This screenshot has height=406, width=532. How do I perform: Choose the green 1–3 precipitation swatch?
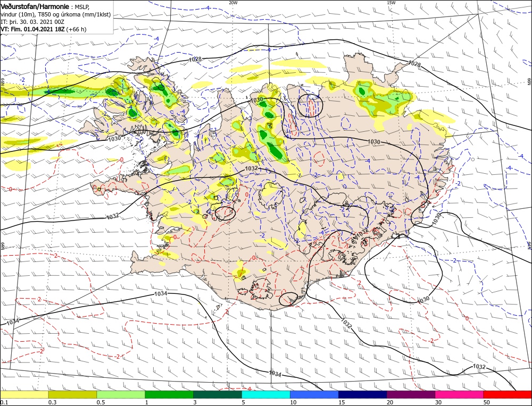coord(169,394)
